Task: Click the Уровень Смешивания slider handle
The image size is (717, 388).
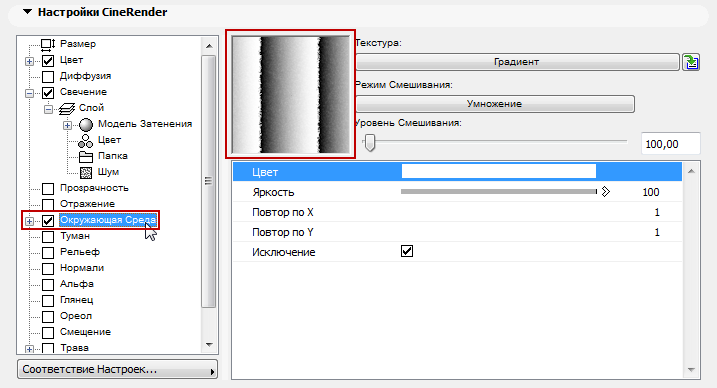Action: pos(370,142)
